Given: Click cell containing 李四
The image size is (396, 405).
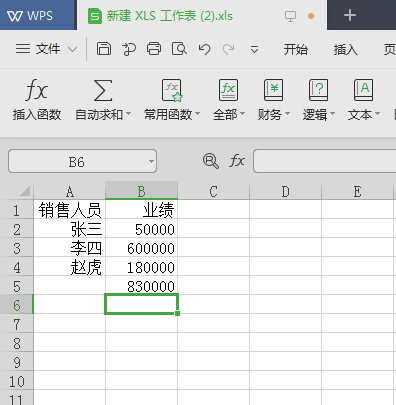Looking at the screenshot, I should coord(69,248).
